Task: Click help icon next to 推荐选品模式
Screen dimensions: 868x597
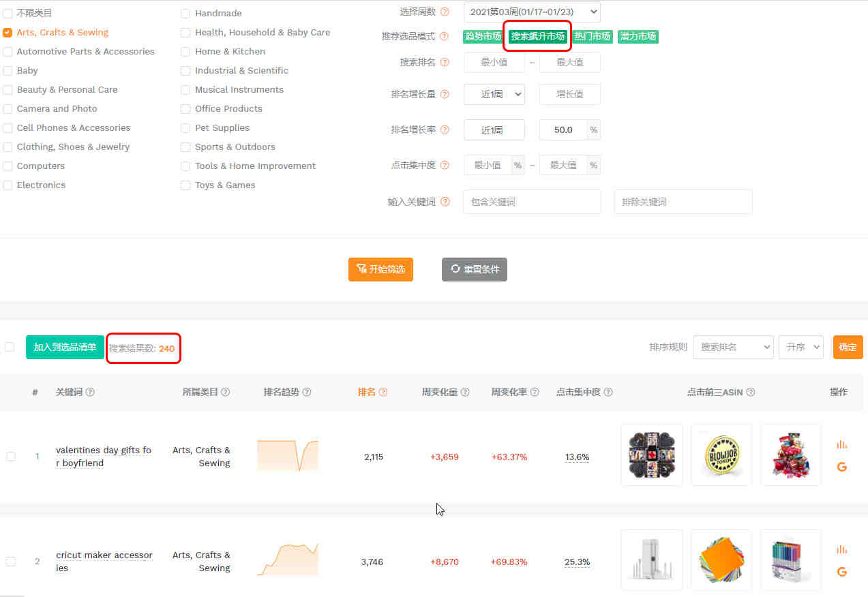Action: click(445, 36)
